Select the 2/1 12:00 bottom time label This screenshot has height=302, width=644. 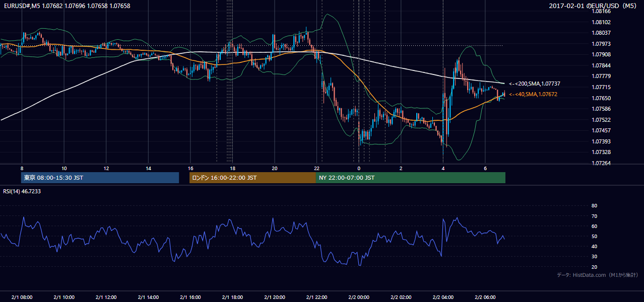coord(106,297)
